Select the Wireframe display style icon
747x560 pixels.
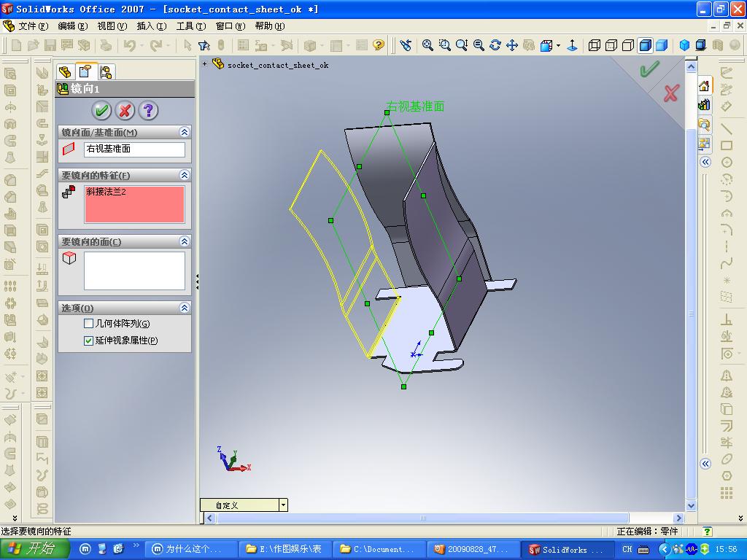pyautogui.click(x=594, y=45)
